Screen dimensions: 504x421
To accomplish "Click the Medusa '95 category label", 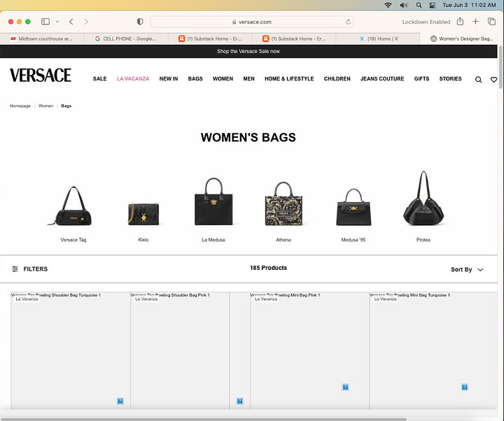I will click(353, 240).
